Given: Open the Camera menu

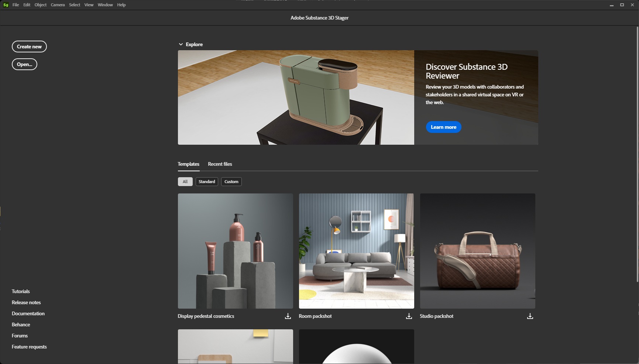Looking at the screenshot, I should (x=58, y=5).
